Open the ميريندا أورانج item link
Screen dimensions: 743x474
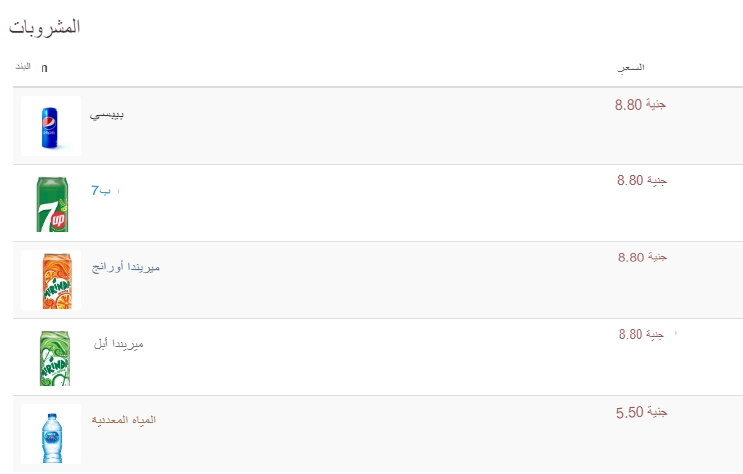(x=126, y=267)
